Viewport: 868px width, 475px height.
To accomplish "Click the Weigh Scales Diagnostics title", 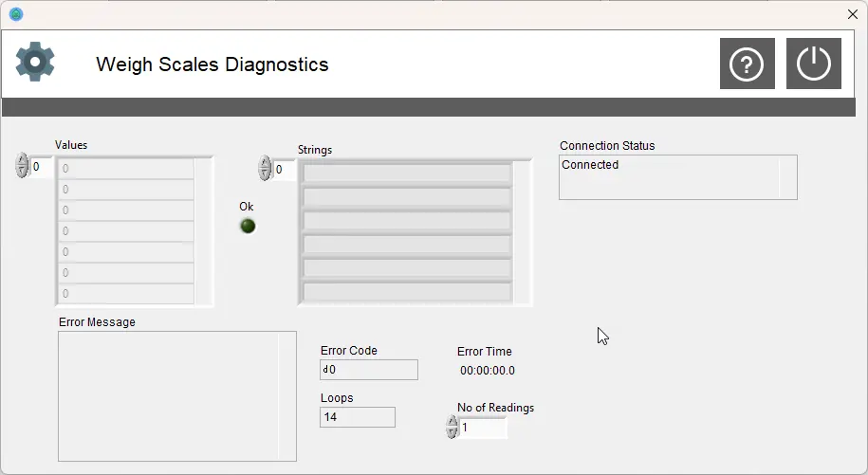I will [x=212, y=64].
